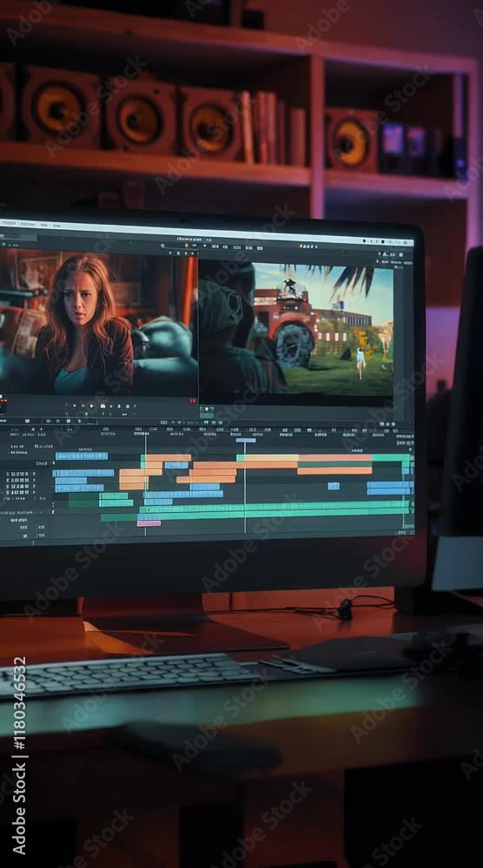Click the icon cluster above the program viewer's right edge
Image resolution: width=483 pixels, height=868 pixels.
pos(391,253)
